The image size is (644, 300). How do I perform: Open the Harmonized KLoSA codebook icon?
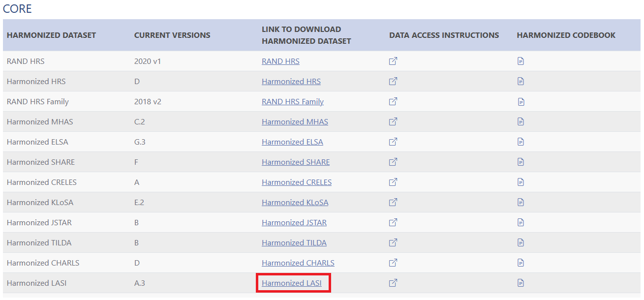click(x=521, y=202)
